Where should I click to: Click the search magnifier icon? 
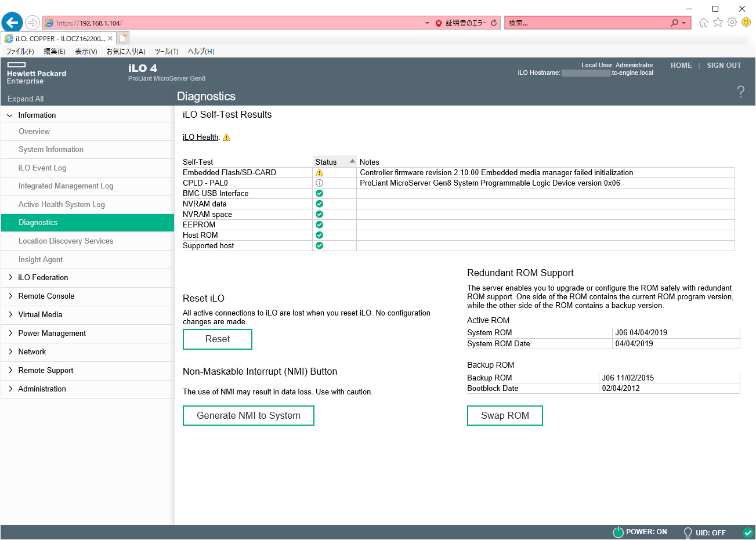click(674, 23)
